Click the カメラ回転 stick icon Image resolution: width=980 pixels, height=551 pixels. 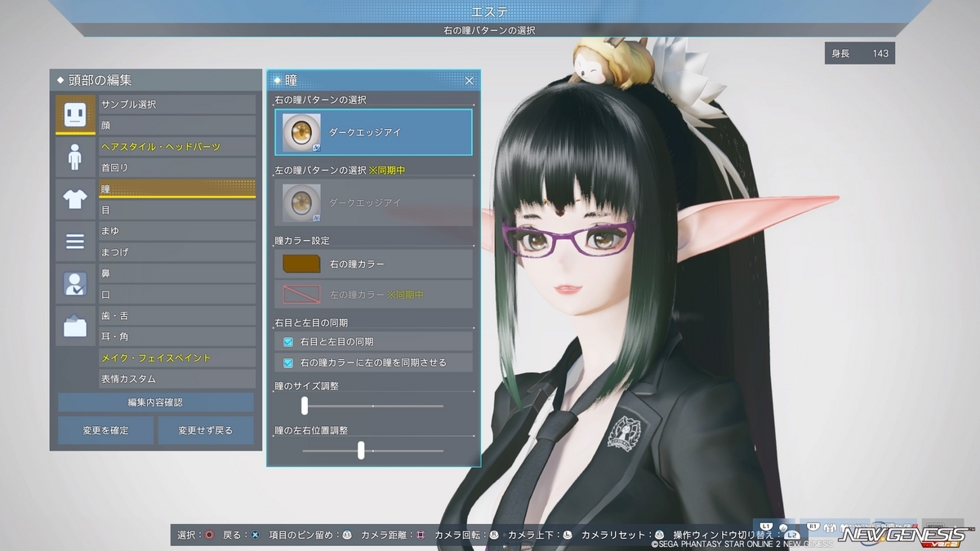point(493,535)
